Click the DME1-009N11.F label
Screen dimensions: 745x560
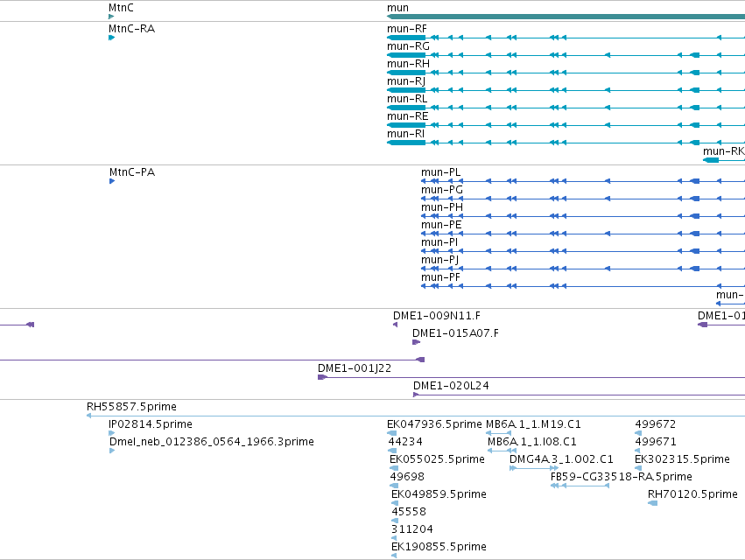(437, 316)
